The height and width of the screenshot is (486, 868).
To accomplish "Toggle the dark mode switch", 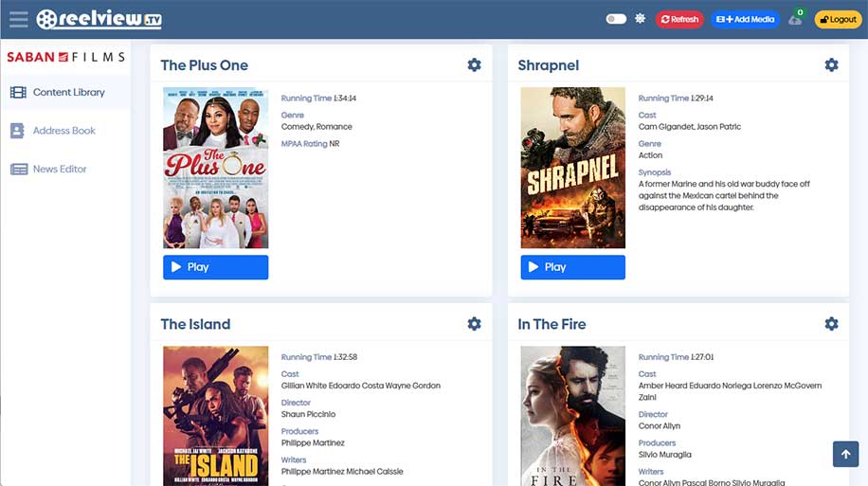I will pyautogui.click(x=616, y=19).
